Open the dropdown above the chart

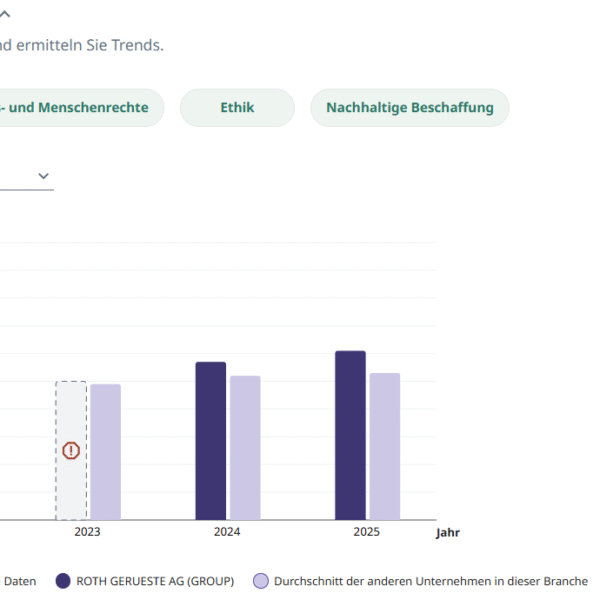(x=43, y=176)
